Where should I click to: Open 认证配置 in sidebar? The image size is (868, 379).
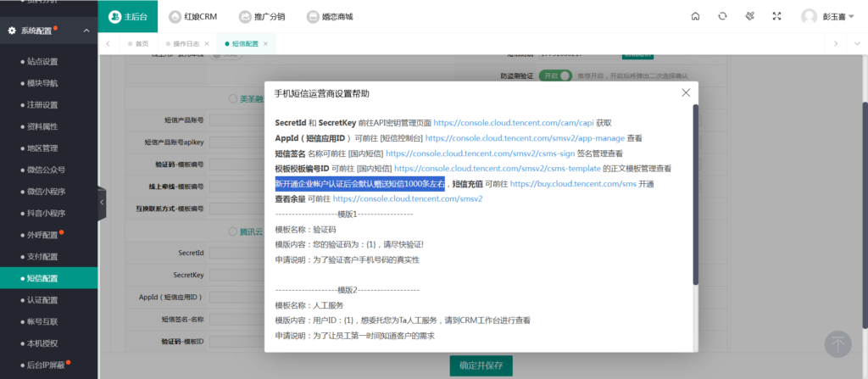pyautogui.click(x=42, y=300)
